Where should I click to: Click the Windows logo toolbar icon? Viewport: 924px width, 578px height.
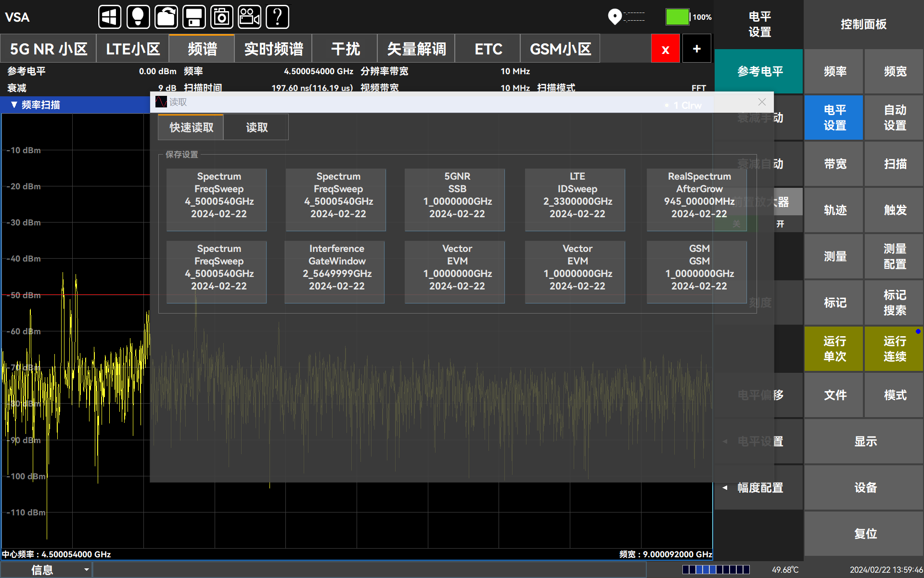click(110, 17)
